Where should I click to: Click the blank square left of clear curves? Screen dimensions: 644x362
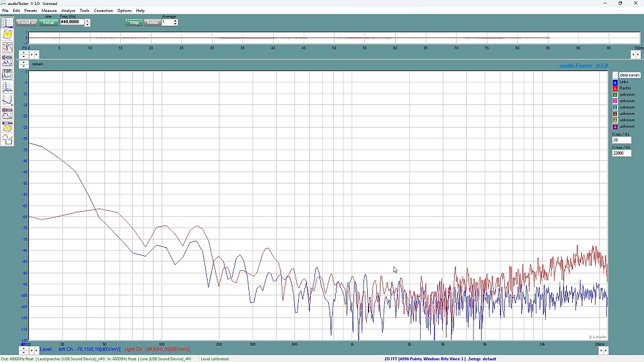coord(615,75)
